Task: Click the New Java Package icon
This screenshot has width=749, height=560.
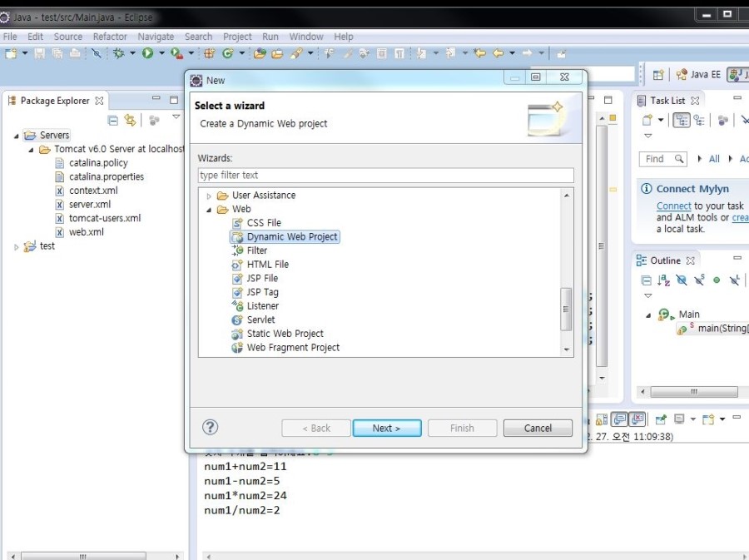Action: 209,53
